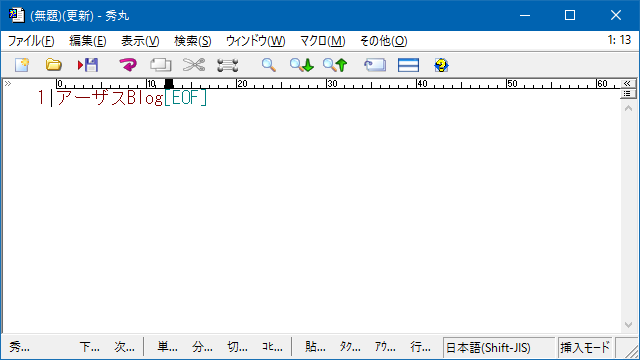Click the ｺﾋ... function key button
Viewport: 640px width, 360px height.
272,347
